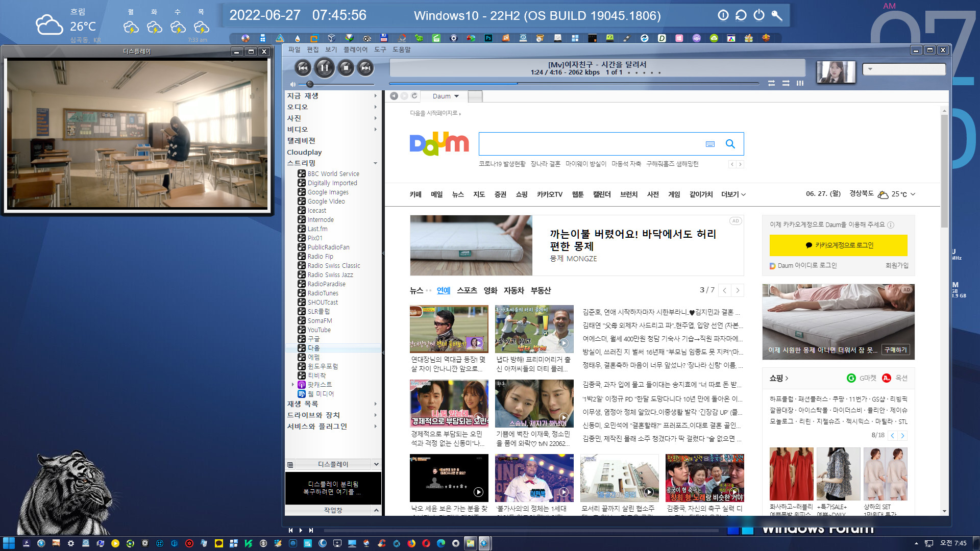Screen dimensions: 980x551
Task: Toggle the equalizer bars button
Action: 800,83
